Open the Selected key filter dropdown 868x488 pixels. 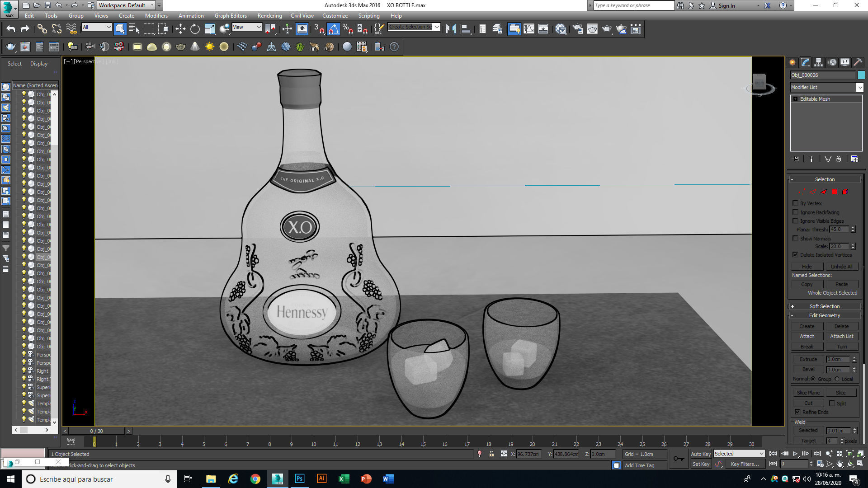click(739, 454)
